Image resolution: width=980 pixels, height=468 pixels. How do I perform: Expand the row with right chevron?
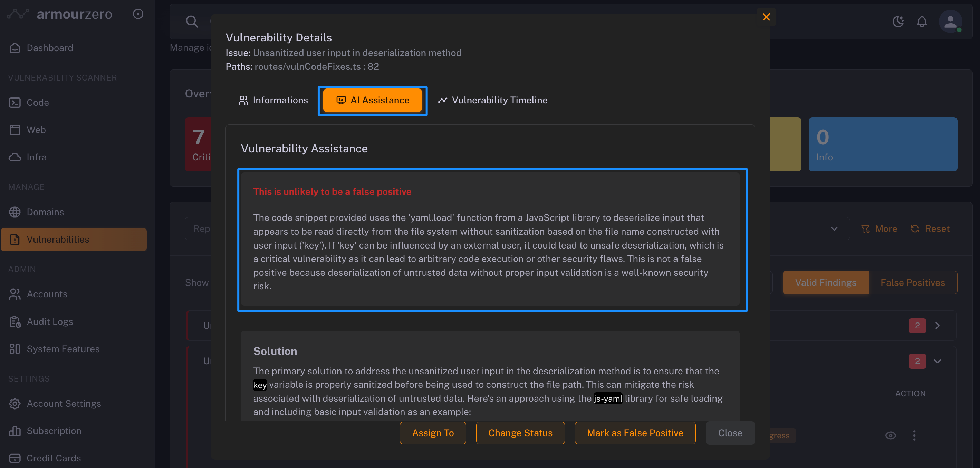tap(938, 326)
